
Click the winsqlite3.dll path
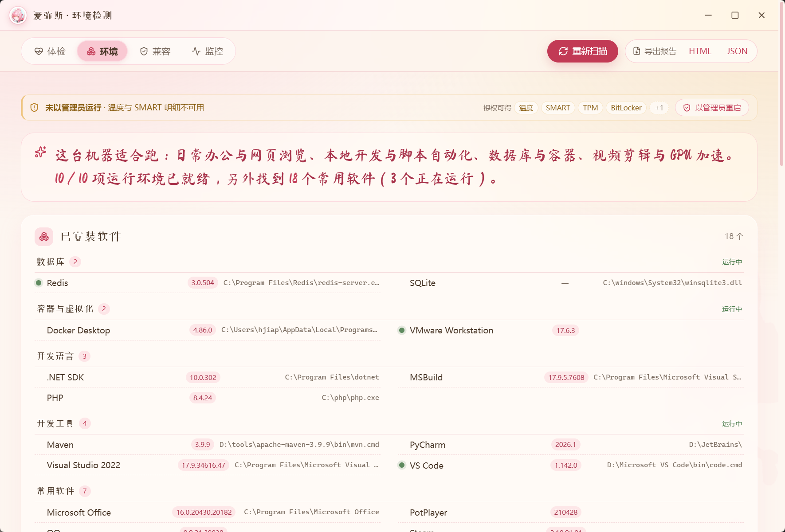click(x=672, y=283)
